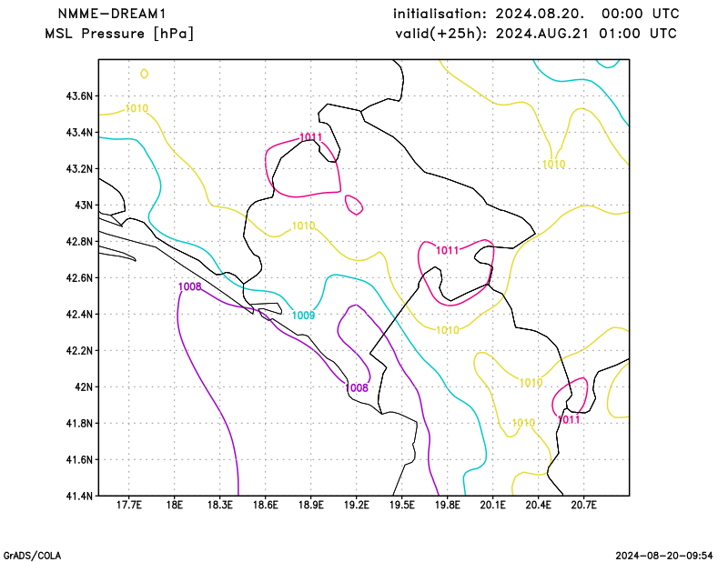728x562 pixels.
Task: Click the 42.6N latitude label
Action: coord(79,278)
